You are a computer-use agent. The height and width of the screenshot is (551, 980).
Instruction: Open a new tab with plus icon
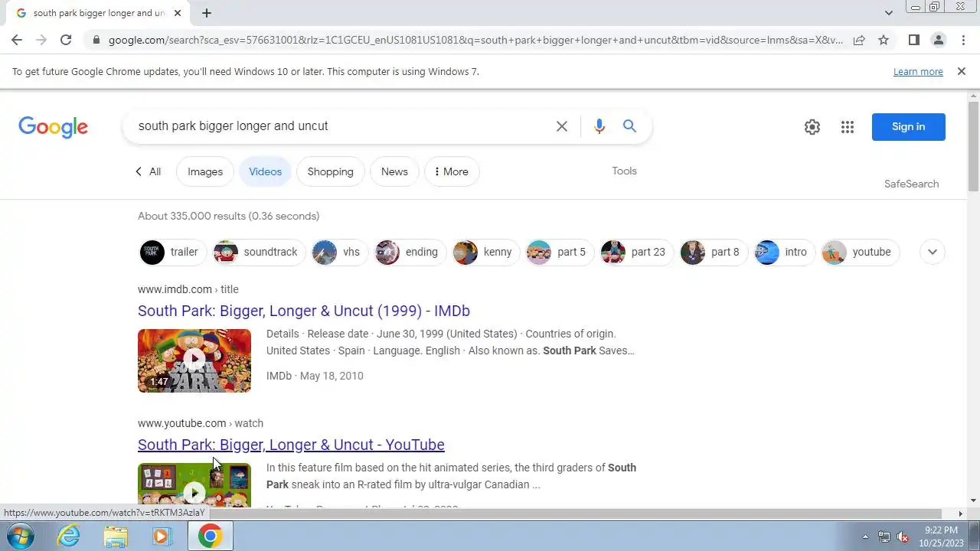[x=207, y=13]
